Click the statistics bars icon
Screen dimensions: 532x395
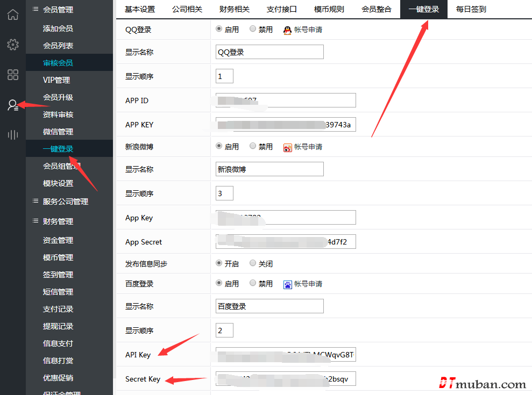click(x=12, y=134)
